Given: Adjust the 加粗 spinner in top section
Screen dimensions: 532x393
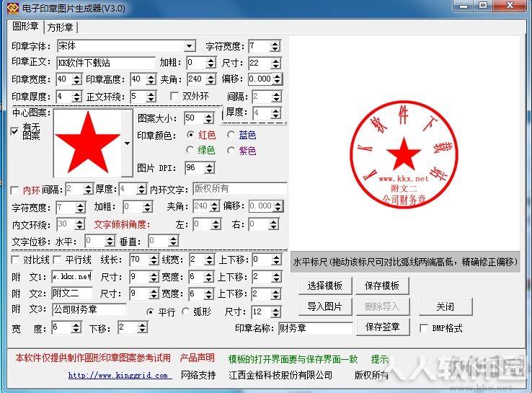Looking at the screenshot, I should pos(211,63).
